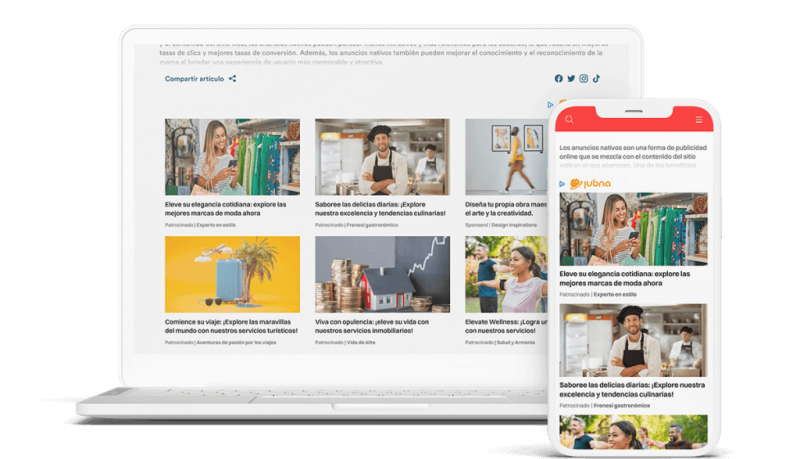Open the smiling chef thumbnail on the laptop
The width and height of the screenshot is (800, 459).
[382, 157]
